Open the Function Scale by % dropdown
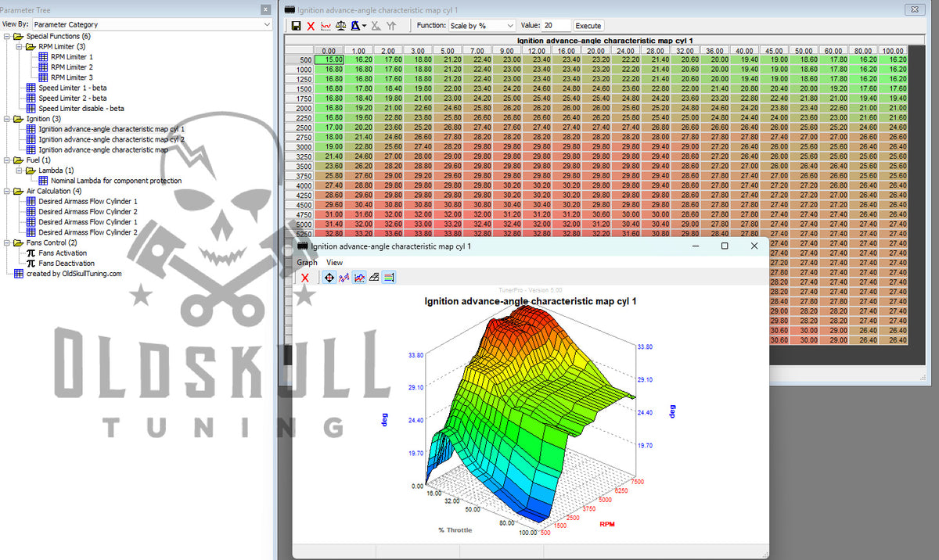The width and height of the screenshot is (939, 560). click(482, 26)
